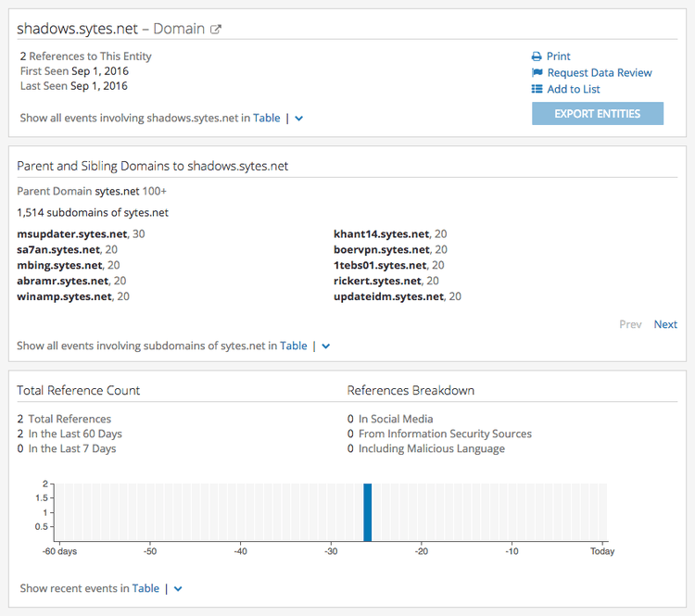Open Table link for subdomains of sytes.net
The image size is (695, 616).
(294, 346)
